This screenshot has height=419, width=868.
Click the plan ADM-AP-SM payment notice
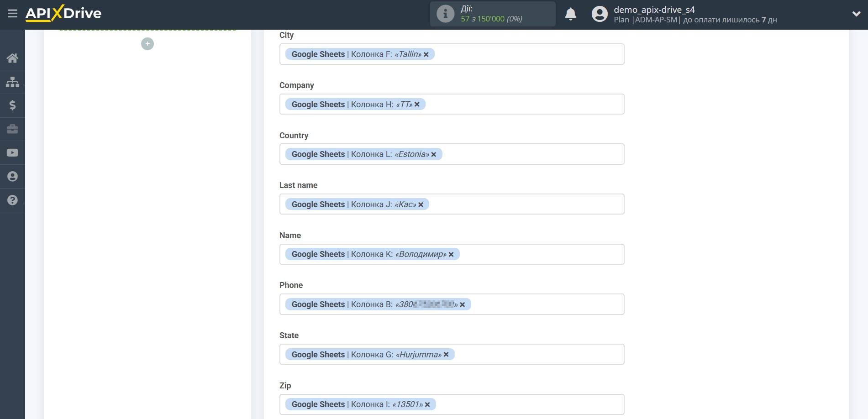[x=695, y=20]
